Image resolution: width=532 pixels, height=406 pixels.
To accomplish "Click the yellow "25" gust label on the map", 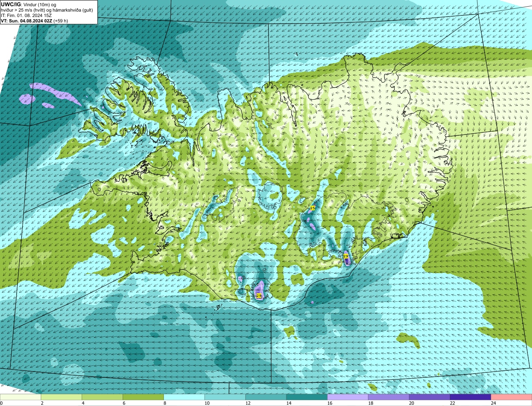I will (x=313, y=208).
